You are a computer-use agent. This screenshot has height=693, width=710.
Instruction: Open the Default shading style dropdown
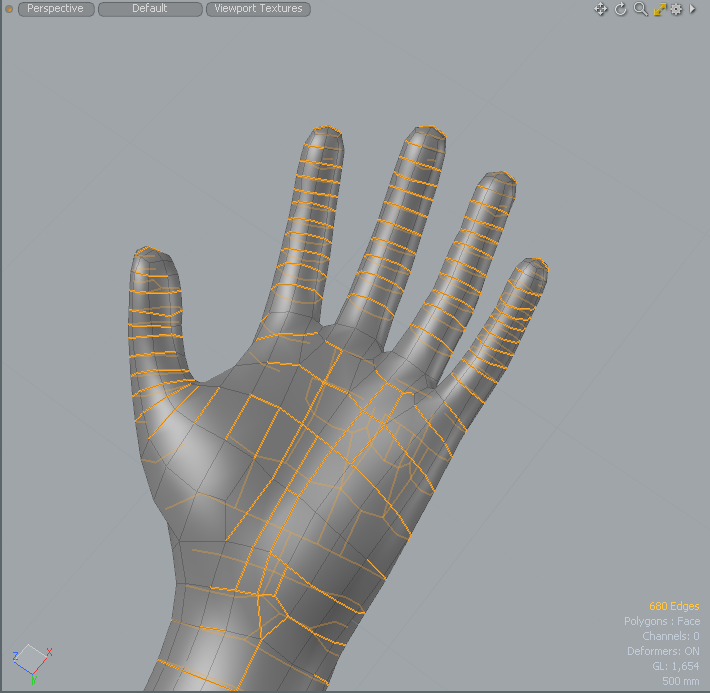[x=150, y=9]
